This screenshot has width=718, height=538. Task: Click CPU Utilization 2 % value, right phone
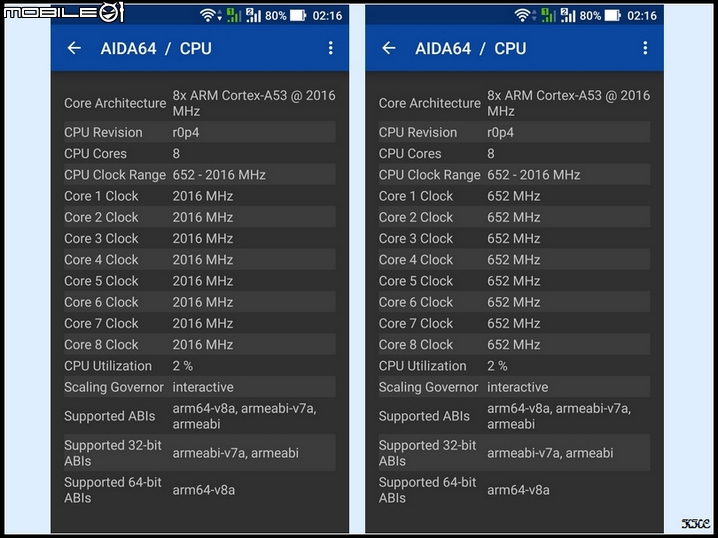tap(497, 366)
